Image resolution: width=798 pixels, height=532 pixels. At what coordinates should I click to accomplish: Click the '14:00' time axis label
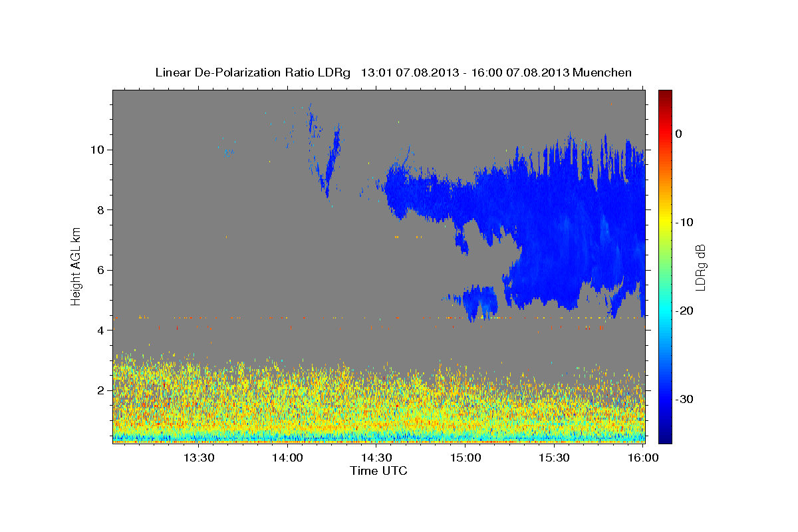tap(287, 458)
